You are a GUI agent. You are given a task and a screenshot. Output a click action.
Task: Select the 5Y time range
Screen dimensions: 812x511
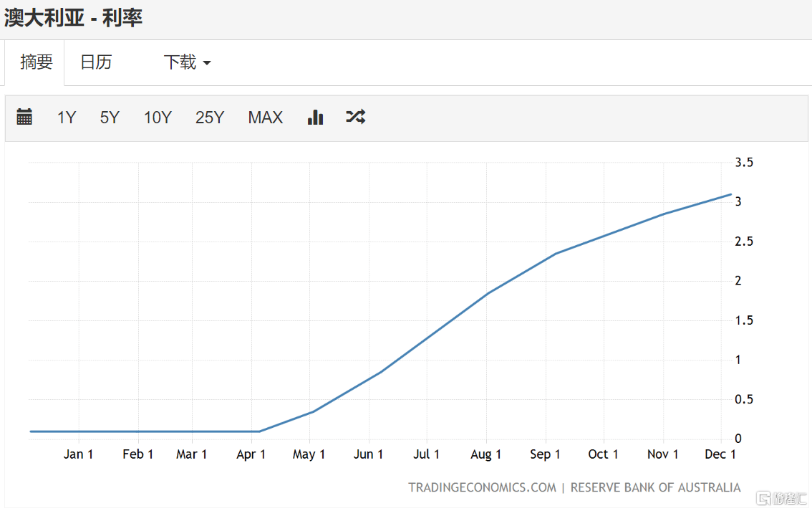click(110, 118)
